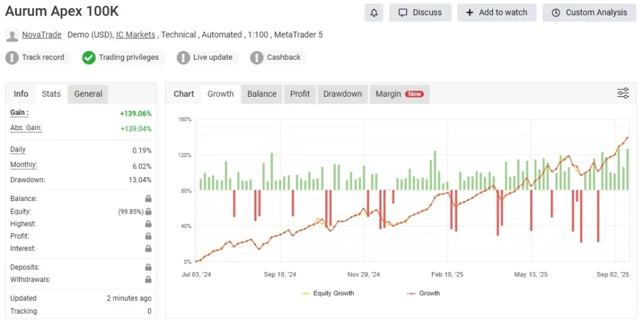Click the NovaTrade user avatar icon
Image resolution: width=644 pixels, height=323 pixels.
click(x=12, y=35)
